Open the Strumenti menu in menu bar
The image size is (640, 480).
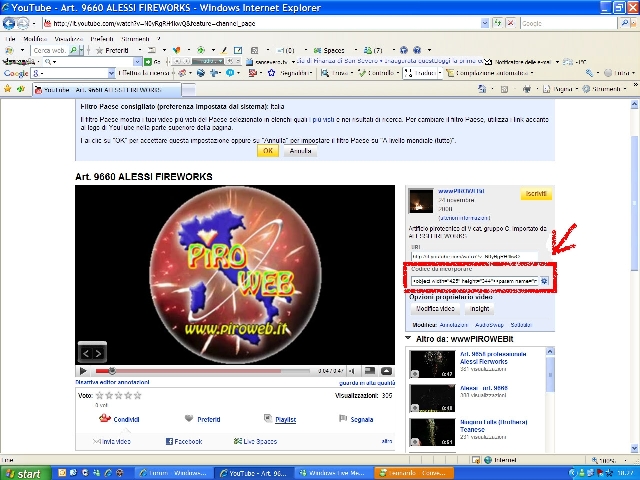click(135, 39)
